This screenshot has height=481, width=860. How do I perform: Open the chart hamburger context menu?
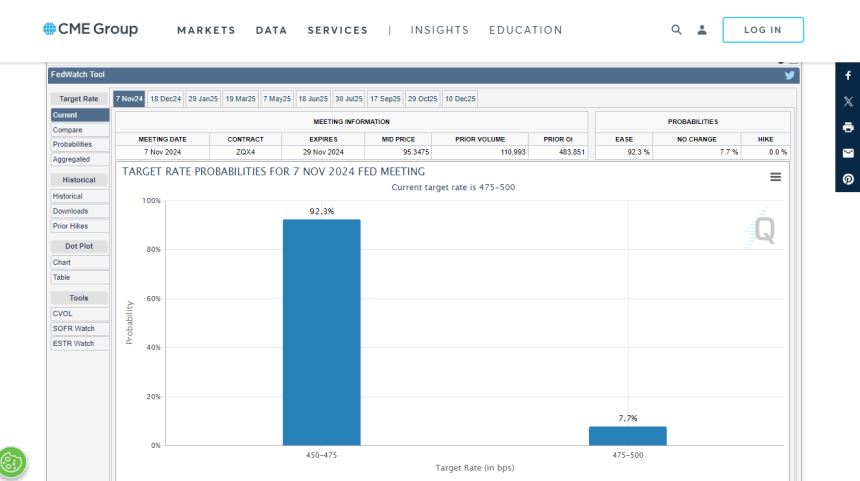click(x=775, y=177)
